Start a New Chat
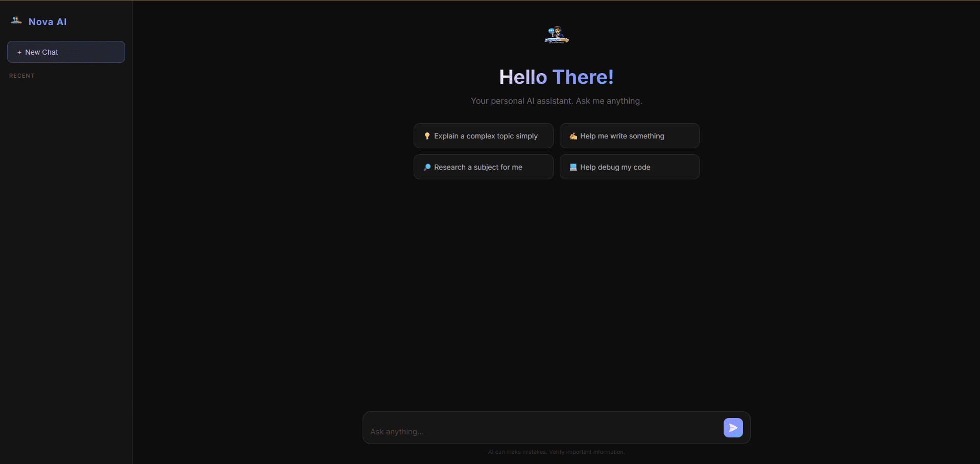Viewport: 980px width, 464px height. (66, 52)
